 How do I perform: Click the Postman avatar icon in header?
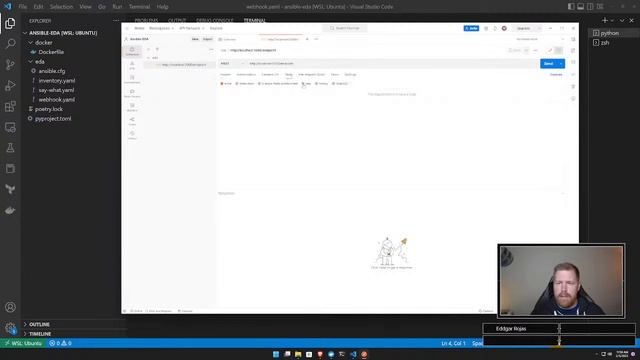[x=504, y=28]
